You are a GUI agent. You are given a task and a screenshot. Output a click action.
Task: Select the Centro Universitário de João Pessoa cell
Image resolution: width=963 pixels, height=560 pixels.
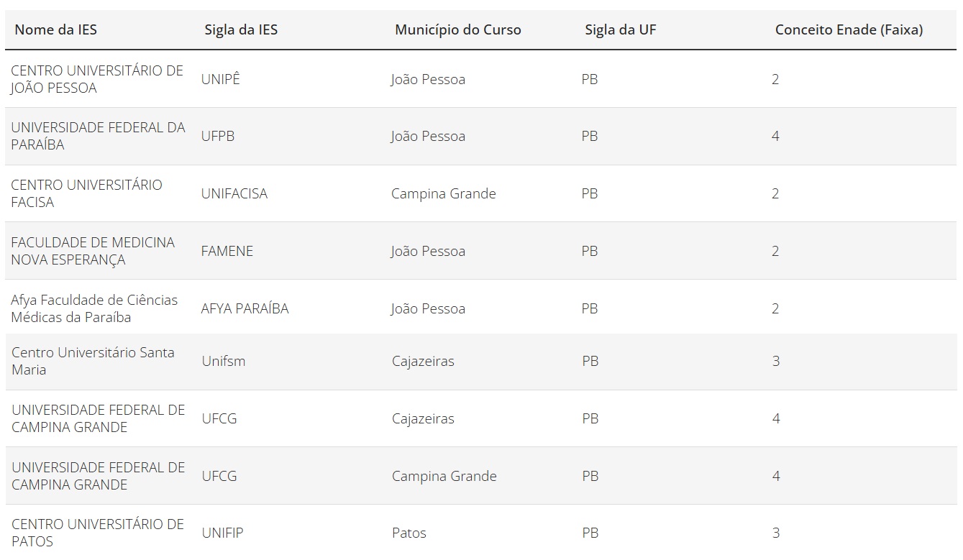[97, 79]
